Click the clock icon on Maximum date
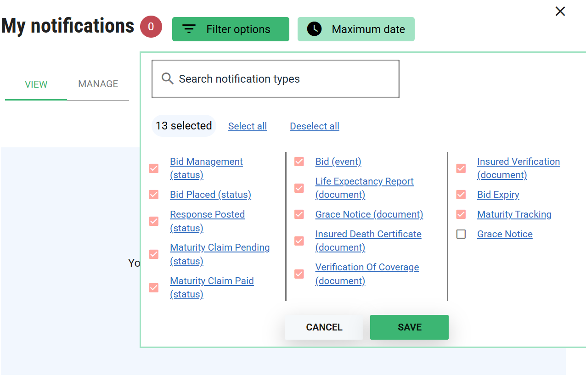This screenshot has height=392, width=586. tap(314, 29)
